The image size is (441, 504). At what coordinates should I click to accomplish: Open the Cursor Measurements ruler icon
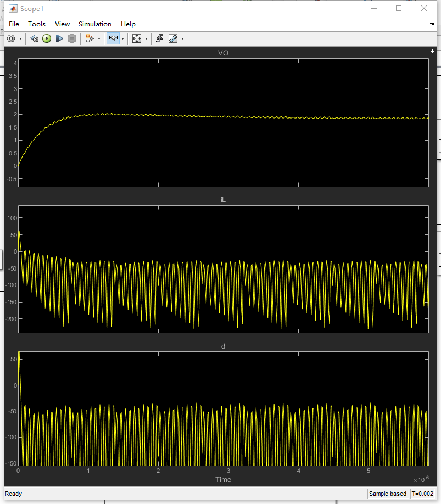173,38
